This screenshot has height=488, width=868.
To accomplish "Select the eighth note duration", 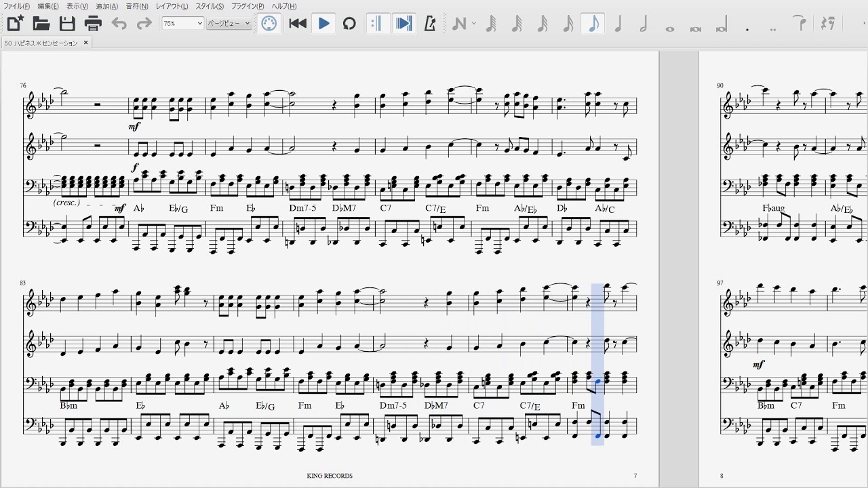I will [x=593, y=24].
